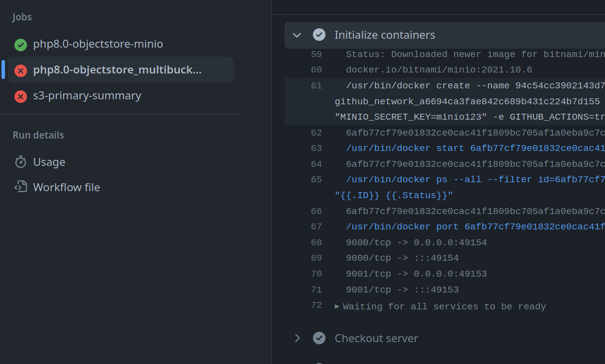605x364 pixels.
Task: Expand Waiting for all services group
Action: (337, 306)
